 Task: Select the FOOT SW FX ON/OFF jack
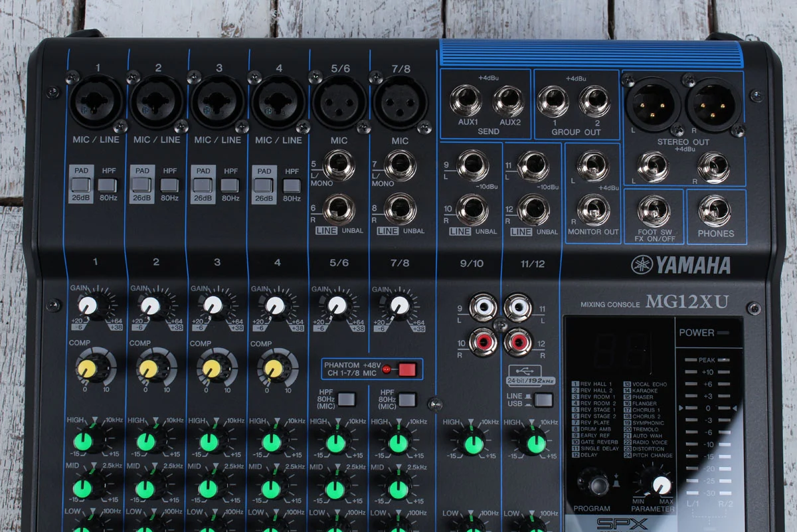[654, 211]
